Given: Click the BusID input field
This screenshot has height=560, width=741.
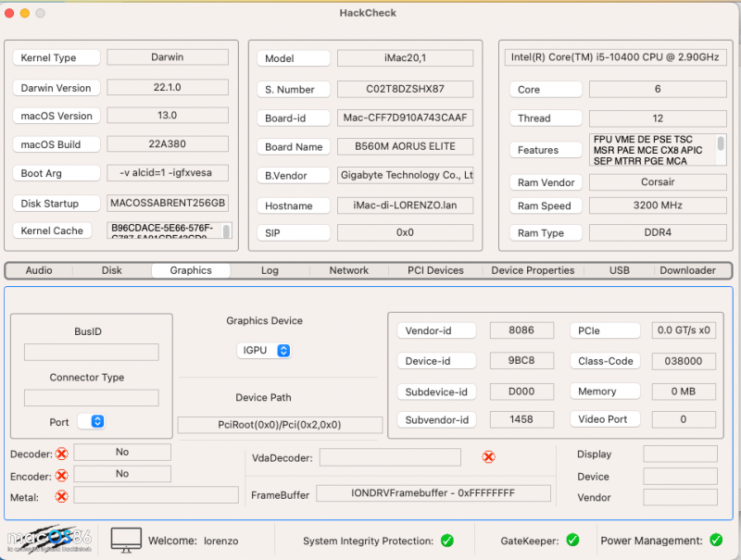Looking at the screenshot, I should (x=91, y=353).
